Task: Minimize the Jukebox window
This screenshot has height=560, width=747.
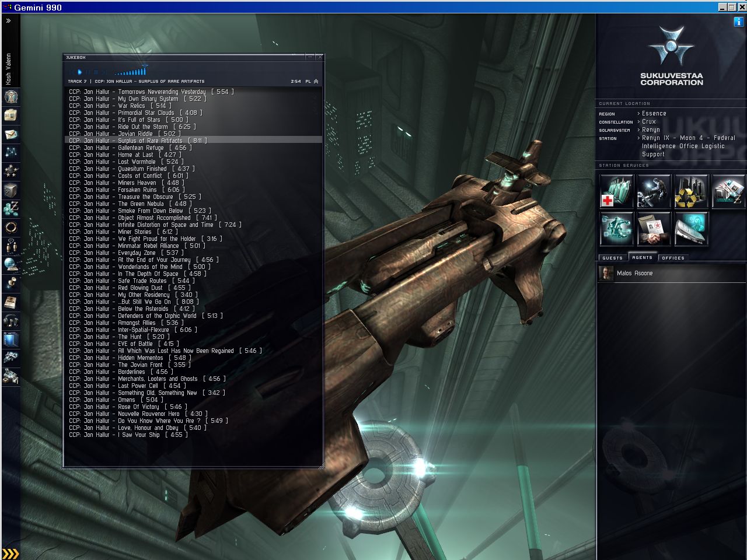Action: pyautogui.click(x=310, y=57)
